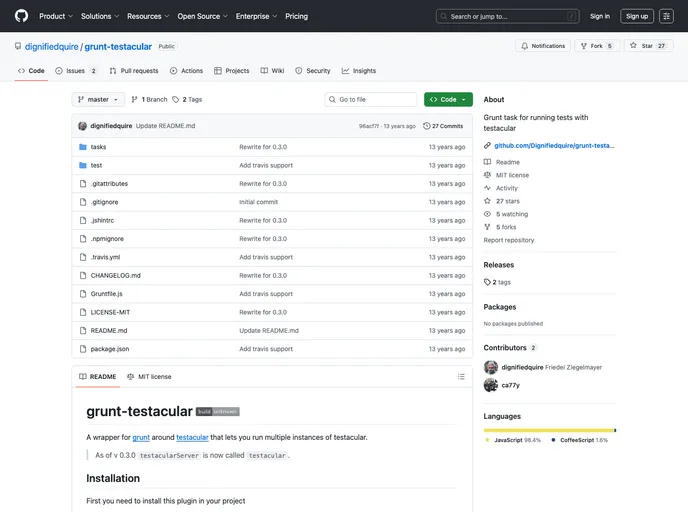688x512 pixels.
Task: Click the CHANGELOG.md file icon
Action: point(83,276)
